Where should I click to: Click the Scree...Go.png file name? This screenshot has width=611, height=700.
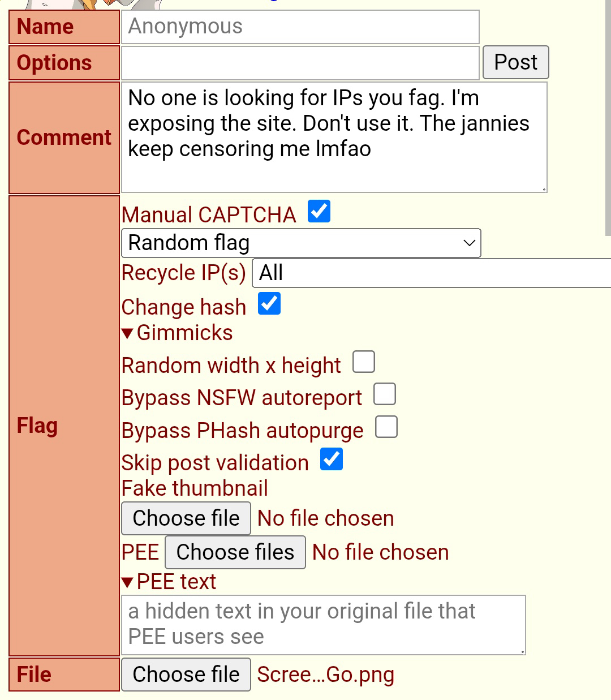[326, 675]
